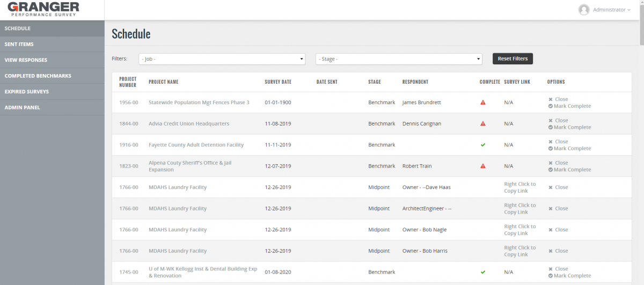This screenshot has width=644, height=285.
Task: Close the Dave Haas Midpoint survey
Action: (558, 187)
